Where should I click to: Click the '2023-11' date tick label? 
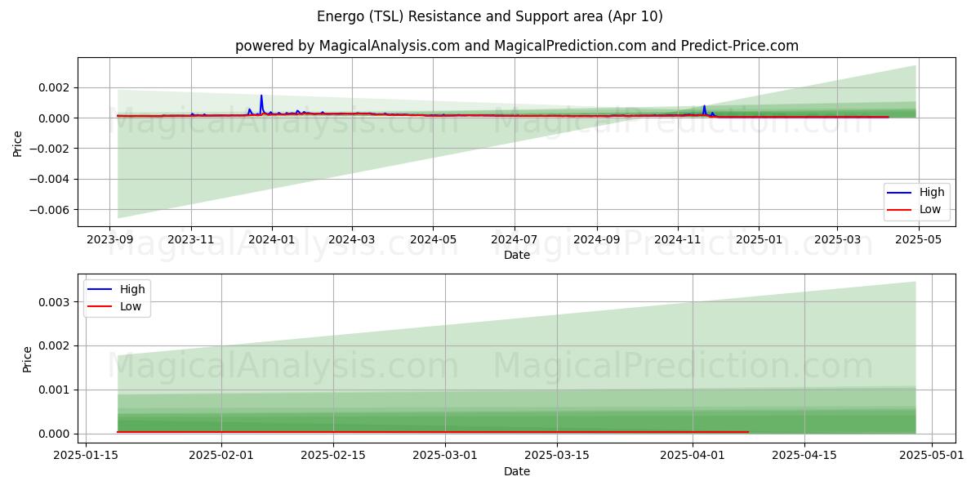coord(191,240)
